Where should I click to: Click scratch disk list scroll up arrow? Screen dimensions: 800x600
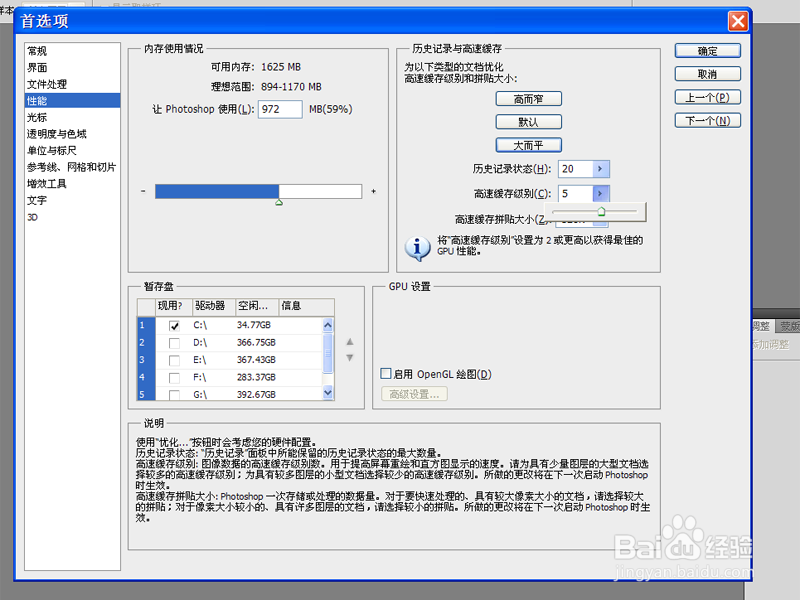click(x=328, y=324)
